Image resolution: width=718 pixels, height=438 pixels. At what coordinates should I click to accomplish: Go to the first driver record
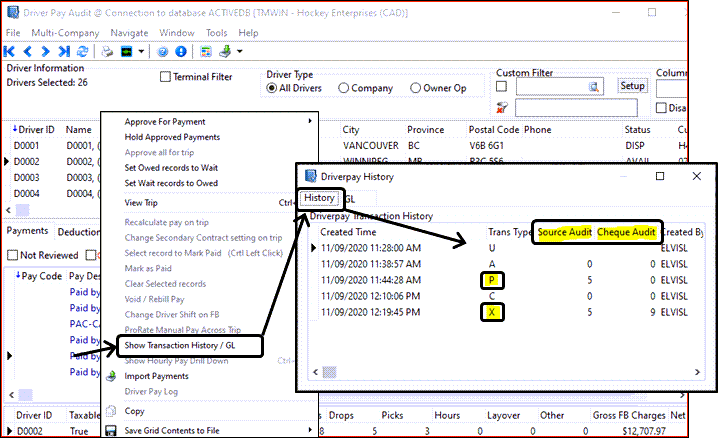[10, 51]
